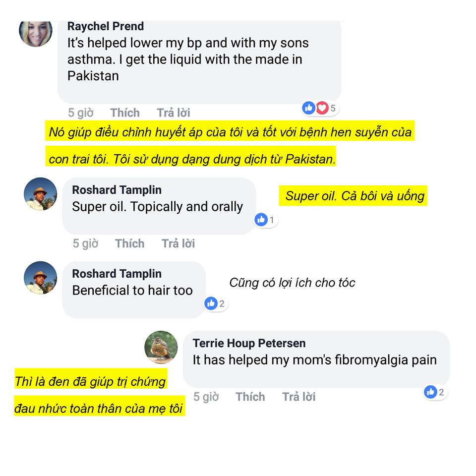Click the Raychel Prend name link
The height and width of the screenshot is (476, 476).
(x=106, y=26)
